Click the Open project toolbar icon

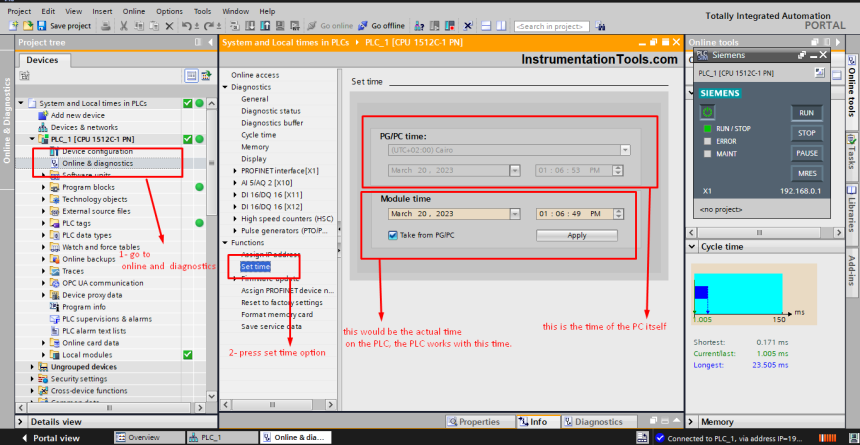pos(28,26)
